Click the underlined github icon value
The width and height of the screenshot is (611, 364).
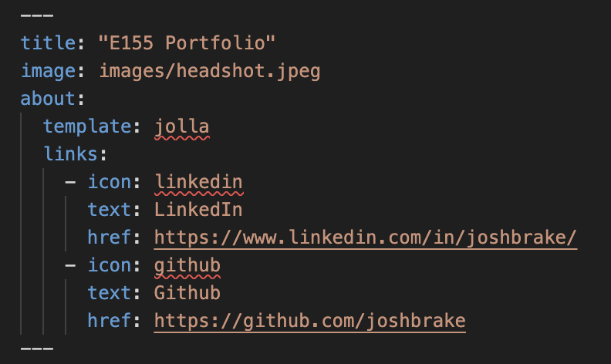(x=187, y=265)
